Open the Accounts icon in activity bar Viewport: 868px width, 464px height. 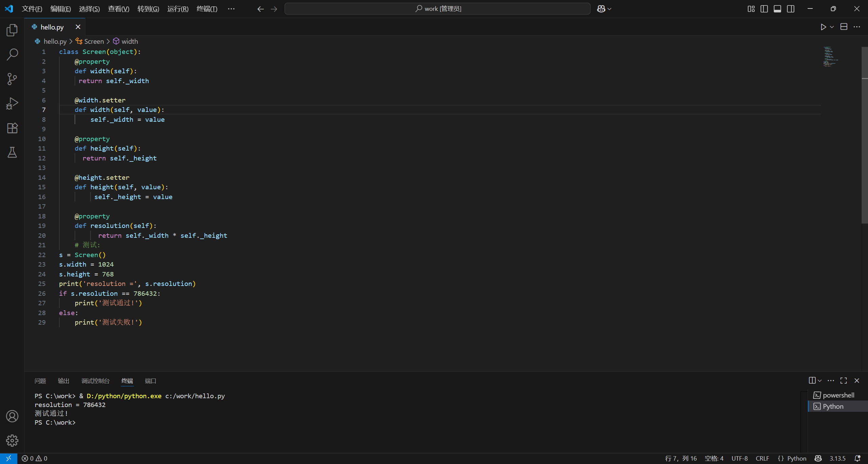12,416
